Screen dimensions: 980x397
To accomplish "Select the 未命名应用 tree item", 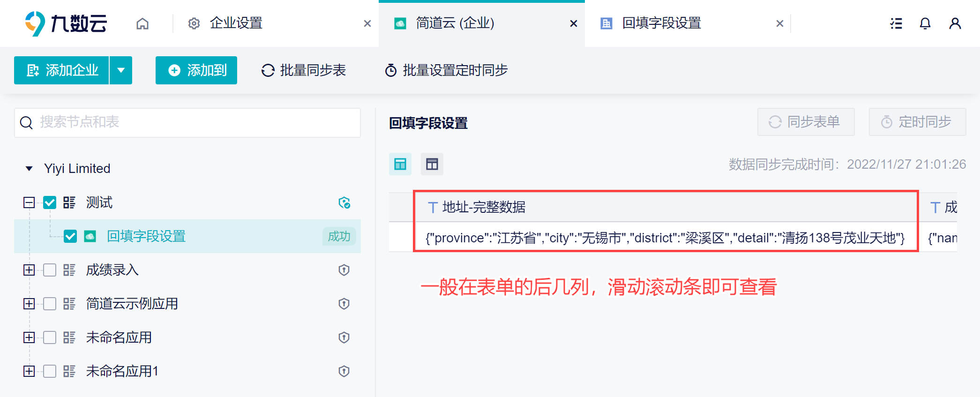I will coord(187,337).
